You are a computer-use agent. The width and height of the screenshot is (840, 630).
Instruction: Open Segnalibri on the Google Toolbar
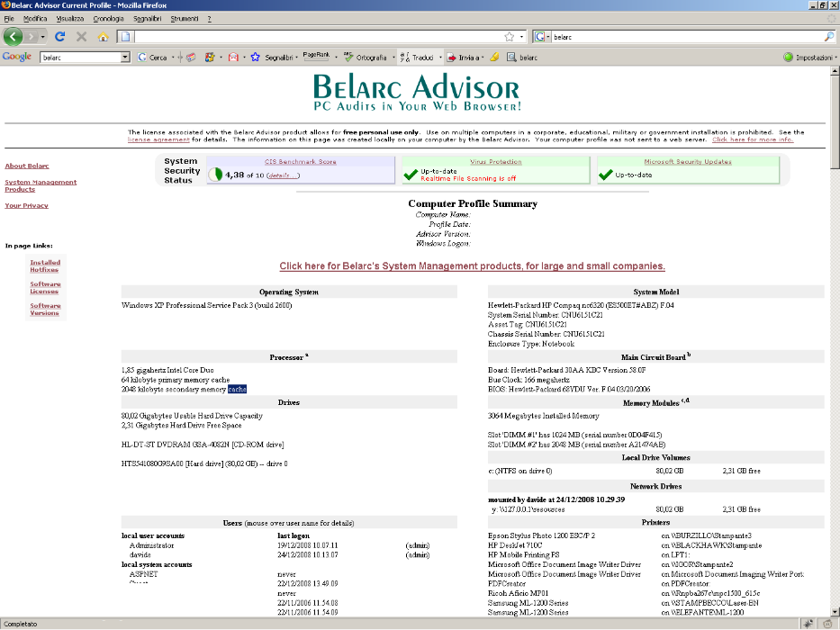[x=273, y=58]
